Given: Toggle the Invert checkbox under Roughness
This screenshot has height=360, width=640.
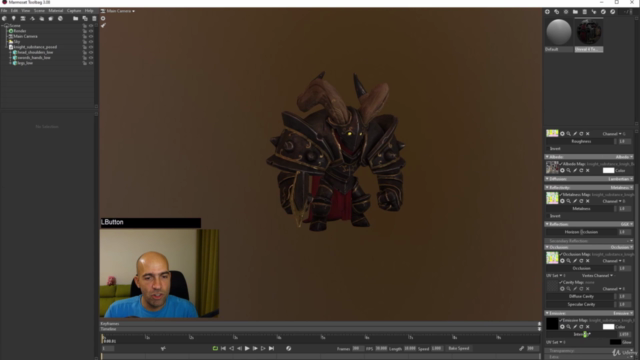Looking at the screenshot, I should 548,149.
